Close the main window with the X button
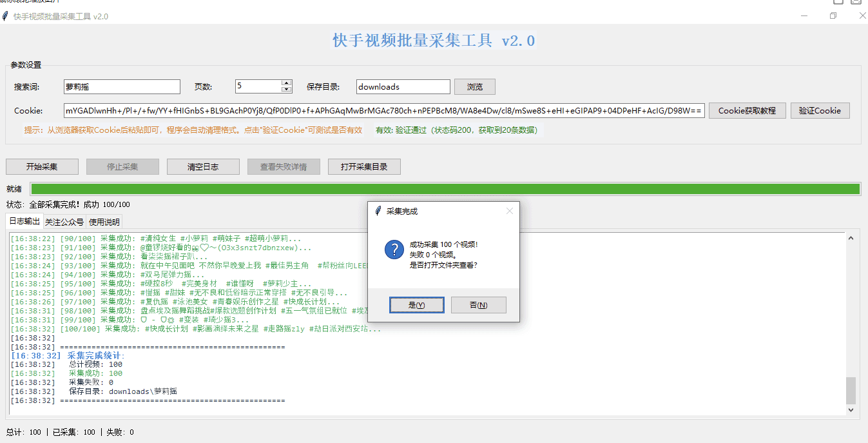Viewport: 868px width, 443px height. click(x=862, y=16)
